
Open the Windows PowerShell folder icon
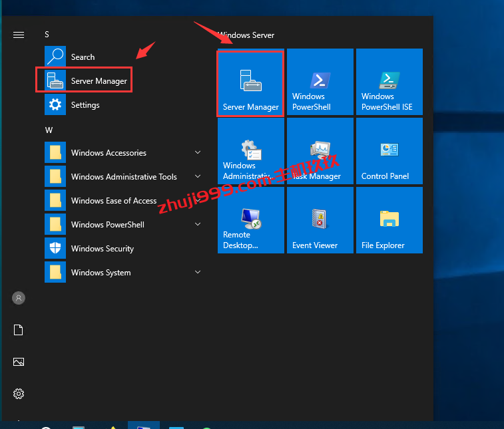point(55,224)
